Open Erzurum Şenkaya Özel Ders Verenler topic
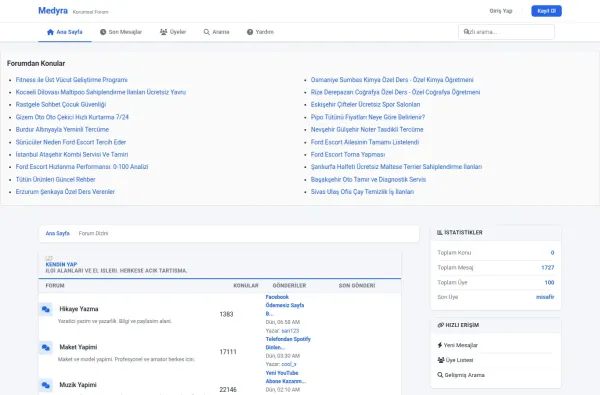600x395 pixels. tap(65, 191)
